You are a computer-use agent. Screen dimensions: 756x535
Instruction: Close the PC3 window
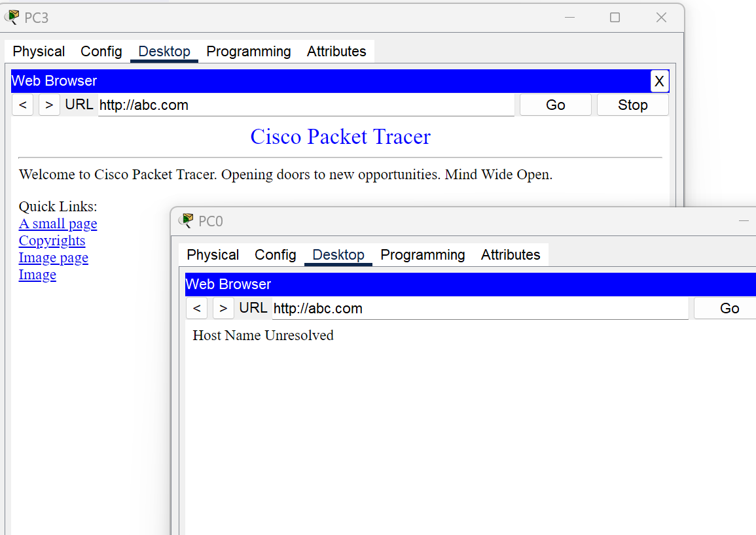[x=661, y=18]
